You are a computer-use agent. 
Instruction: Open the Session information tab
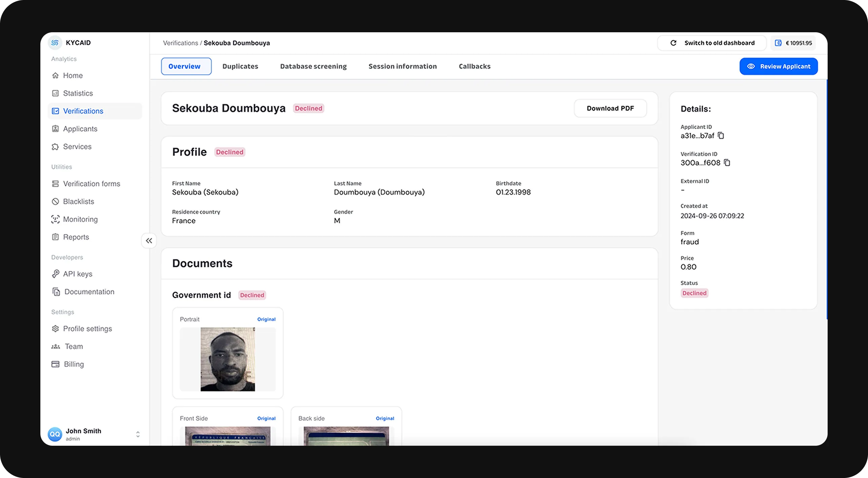(402, 66)
